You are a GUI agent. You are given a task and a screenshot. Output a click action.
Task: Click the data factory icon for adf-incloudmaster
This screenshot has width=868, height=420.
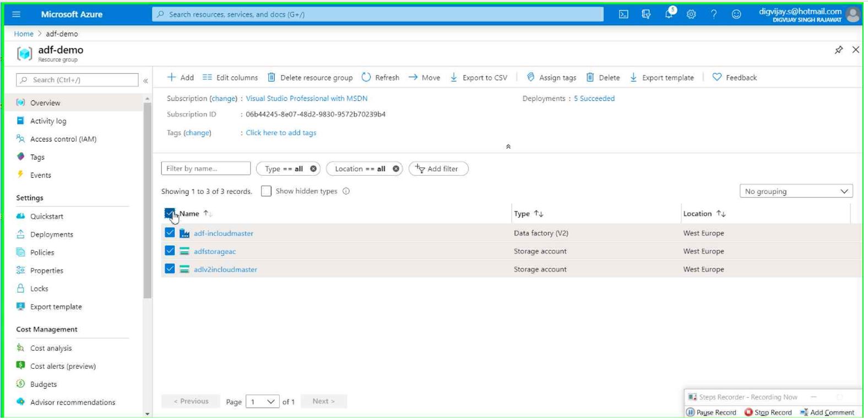(x=185, y=234)
